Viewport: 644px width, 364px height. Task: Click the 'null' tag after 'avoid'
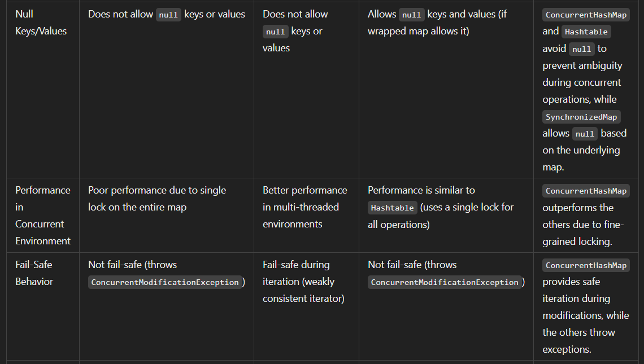click(x=581, y=49)
